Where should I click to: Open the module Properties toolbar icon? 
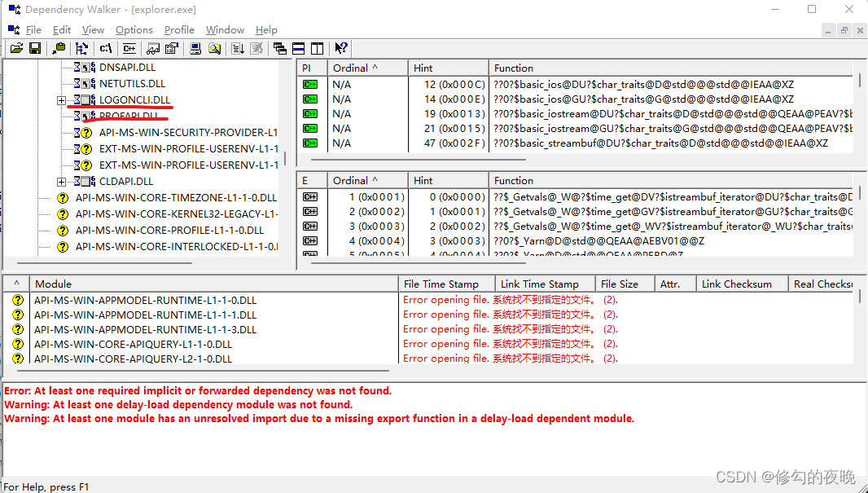pyautogui.click(x=172, y=48)
